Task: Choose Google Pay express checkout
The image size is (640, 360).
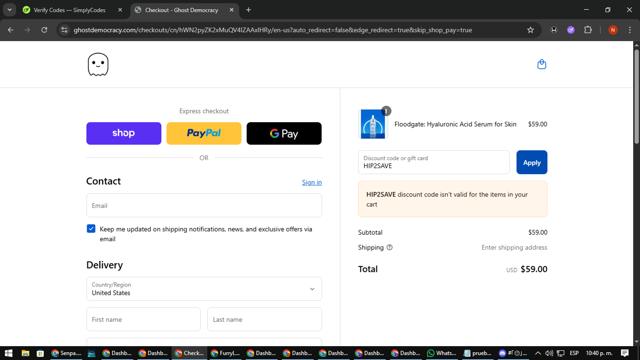Action: [284, 133]
